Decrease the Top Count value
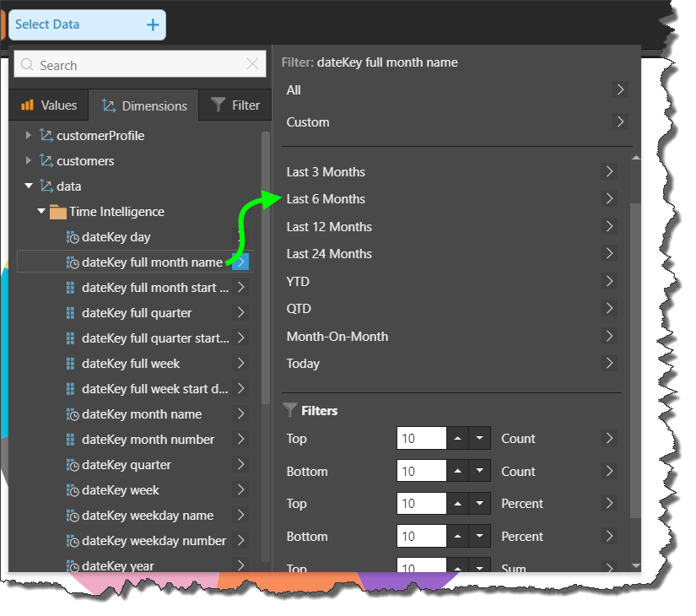 pyautogui.click(x=479, y=438)
